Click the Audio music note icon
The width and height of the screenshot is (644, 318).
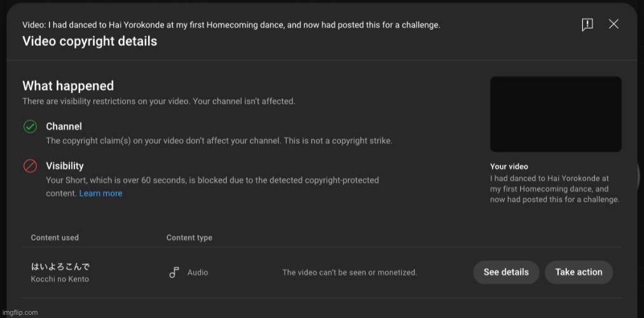[174, 272]
